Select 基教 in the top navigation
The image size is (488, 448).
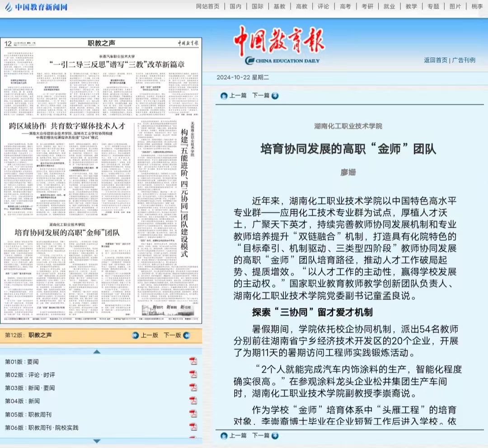pos(280,6)
